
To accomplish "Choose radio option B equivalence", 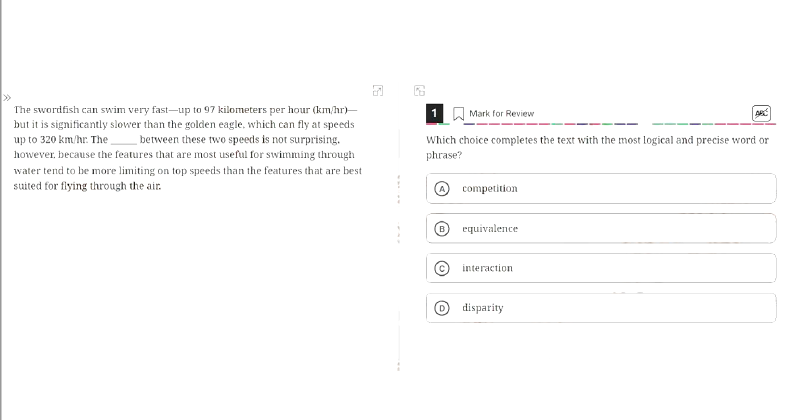I will pos(601,228).
